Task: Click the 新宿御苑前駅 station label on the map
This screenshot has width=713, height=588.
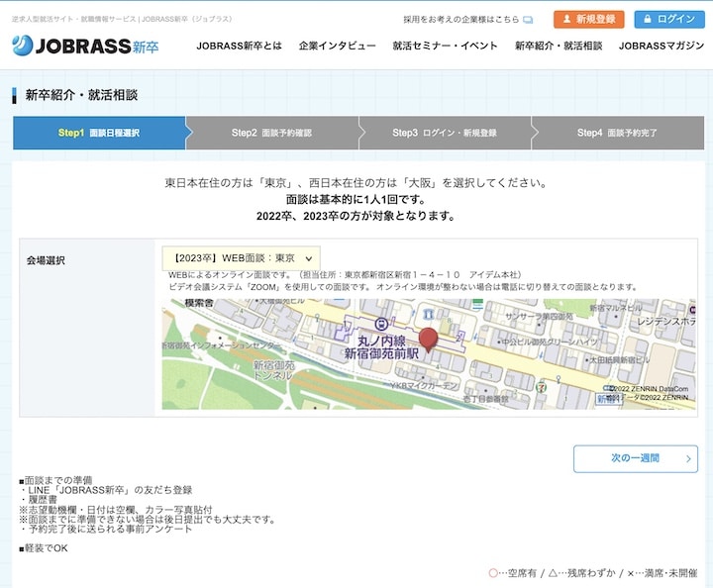Action: pos(381,353)
